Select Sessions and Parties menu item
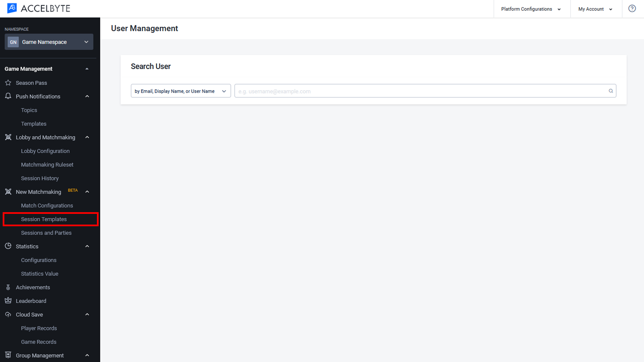This screenshot has width=644, height=362. coord(46,233)
